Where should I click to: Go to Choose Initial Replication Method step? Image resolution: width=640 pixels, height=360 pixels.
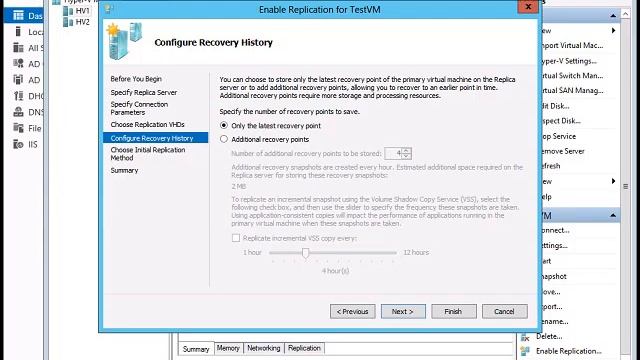(x=148, y=154)
